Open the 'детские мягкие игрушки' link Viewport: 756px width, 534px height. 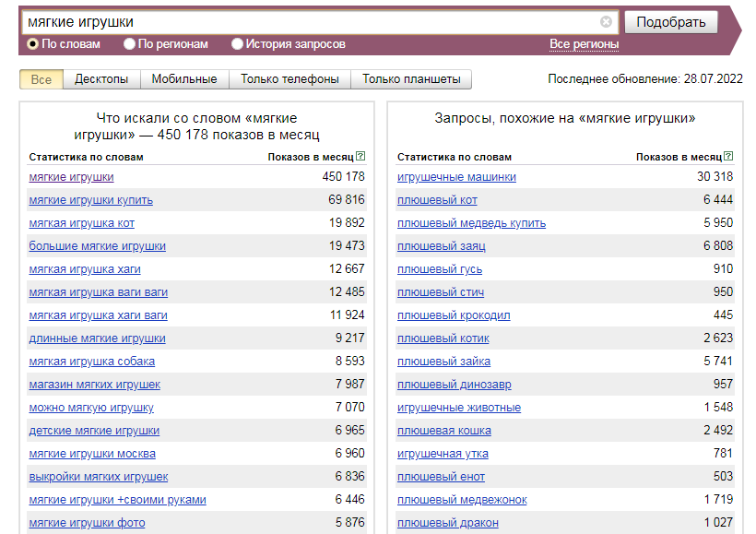click(x=94, y=431)
